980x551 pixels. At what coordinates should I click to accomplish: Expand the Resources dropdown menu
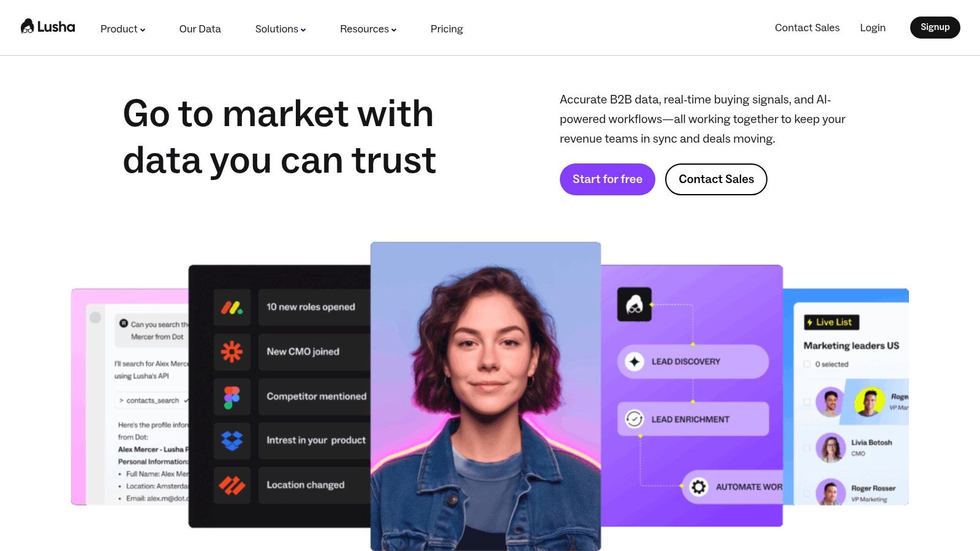tap(368, 29)
